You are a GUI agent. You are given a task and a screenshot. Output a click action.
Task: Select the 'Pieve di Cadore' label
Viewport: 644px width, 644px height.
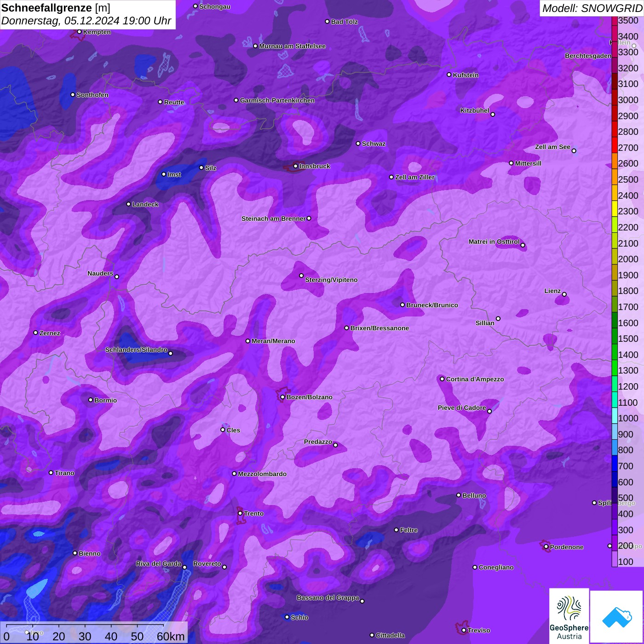click(462, 408)
